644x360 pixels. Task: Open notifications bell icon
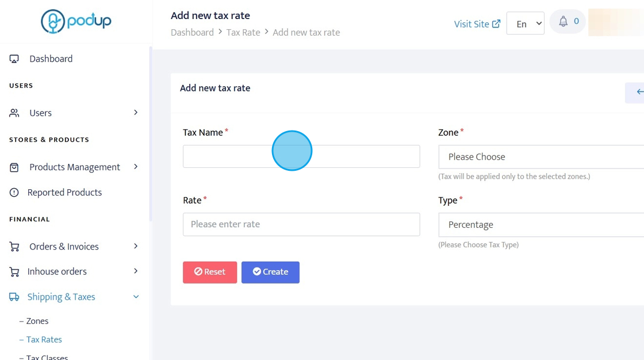pos(563,22)
